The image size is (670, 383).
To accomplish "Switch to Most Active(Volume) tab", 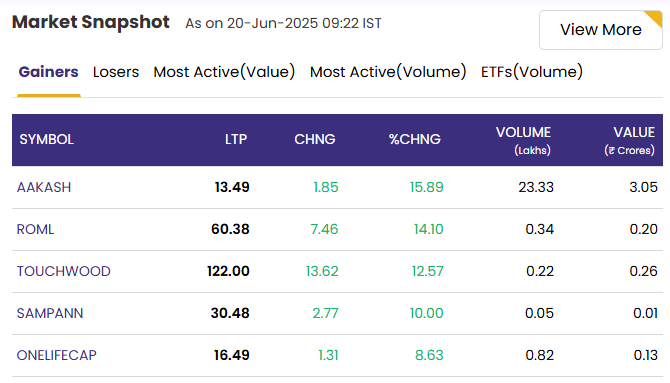I will click(388, 72).
